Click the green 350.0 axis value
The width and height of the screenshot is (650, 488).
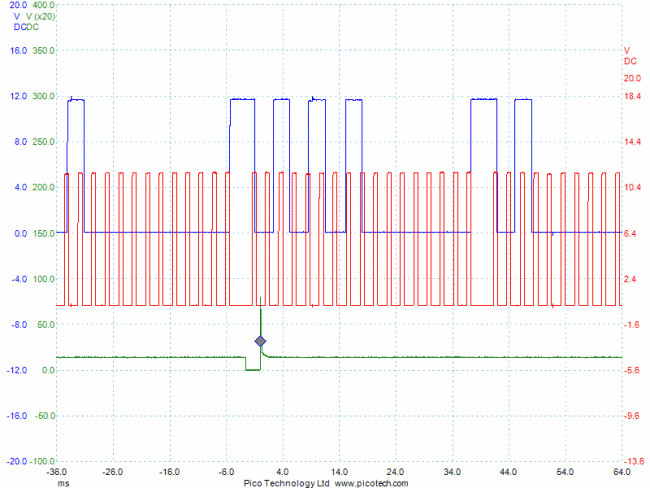tap(44, 51)
